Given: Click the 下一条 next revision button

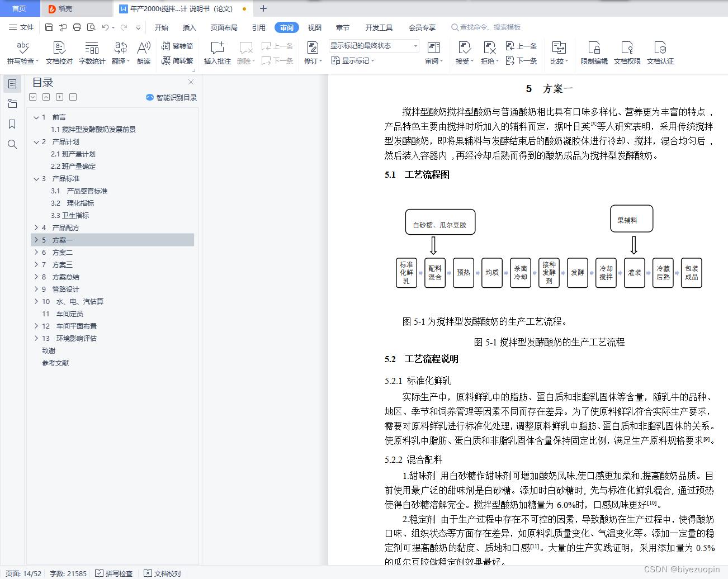Looking at the screenshot, I should [x=522, y=60].
